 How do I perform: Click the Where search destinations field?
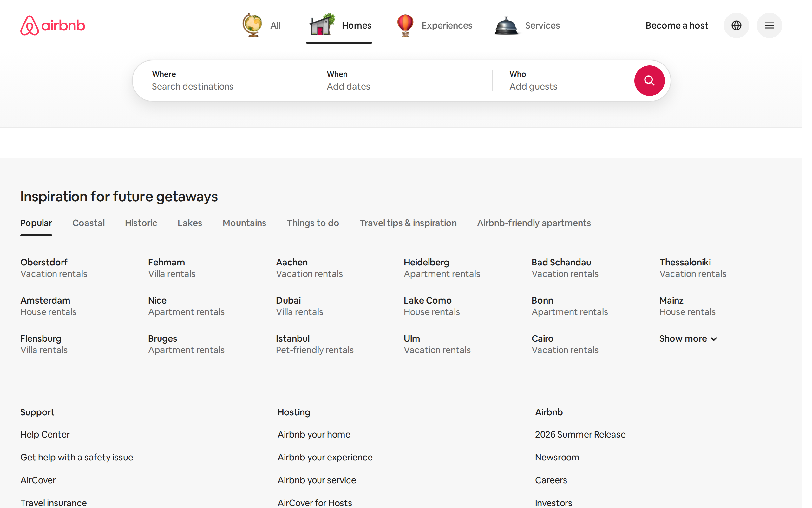point(221,81)
